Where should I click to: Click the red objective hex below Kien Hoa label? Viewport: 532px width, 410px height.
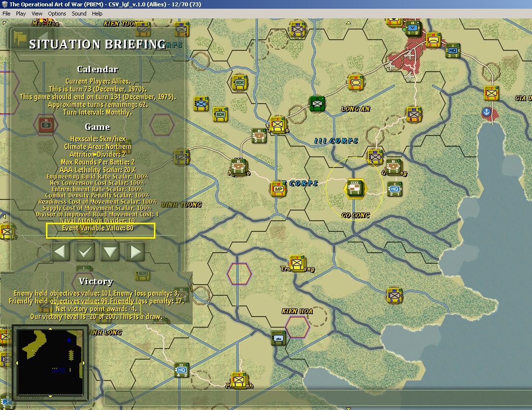297,327
